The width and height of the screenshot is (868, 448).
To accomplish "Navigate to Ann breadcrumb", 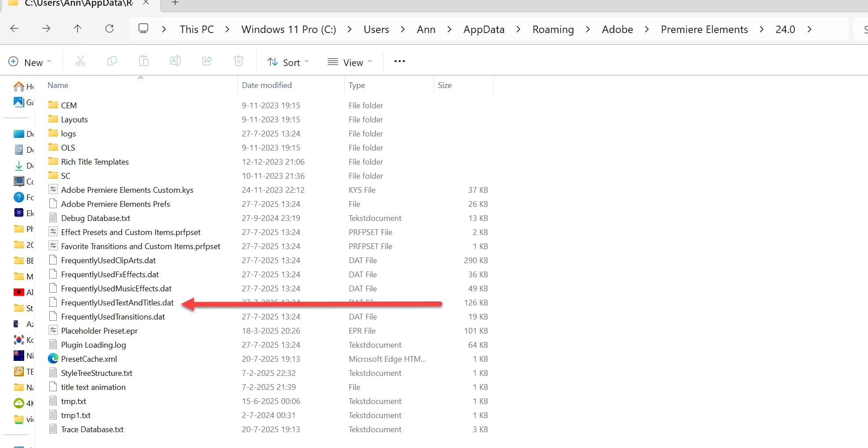I will click(x=426, y=29).
